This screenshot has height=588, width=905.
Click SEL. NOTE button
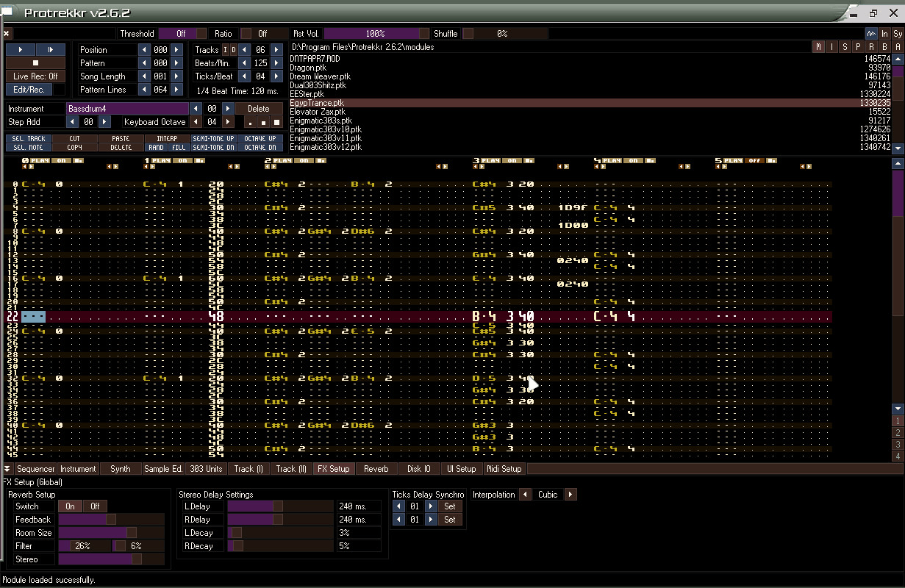click(29, 147)
